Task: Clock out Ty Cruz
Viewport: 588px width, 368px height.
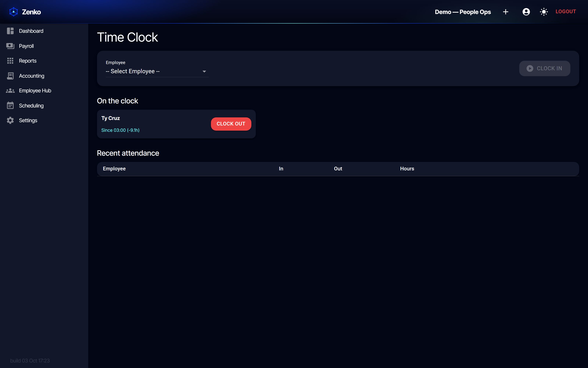Action: click(231, 124)
